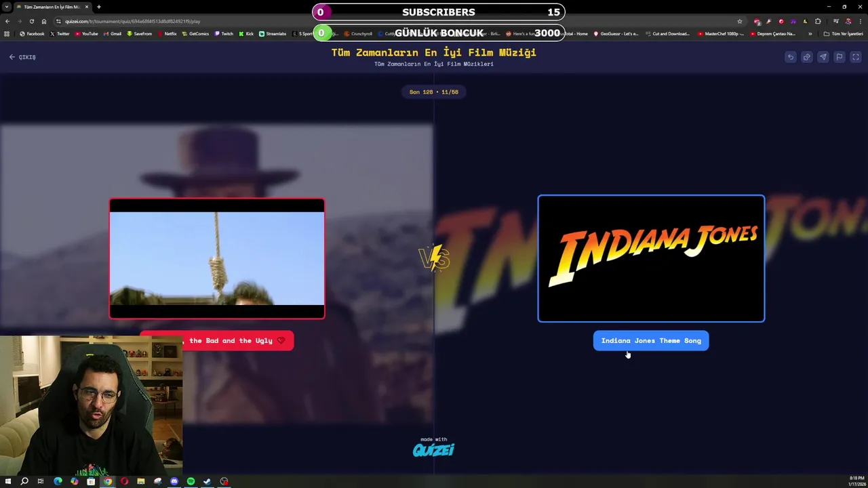Click the media control extension icon
868x488 pixels.
pos(835,21)
